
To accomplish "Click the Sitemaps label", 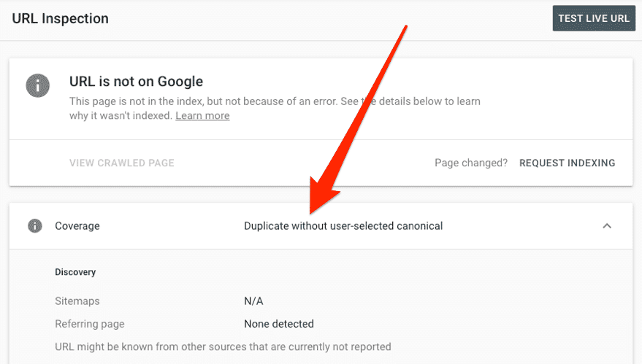I will pos(77,301).
